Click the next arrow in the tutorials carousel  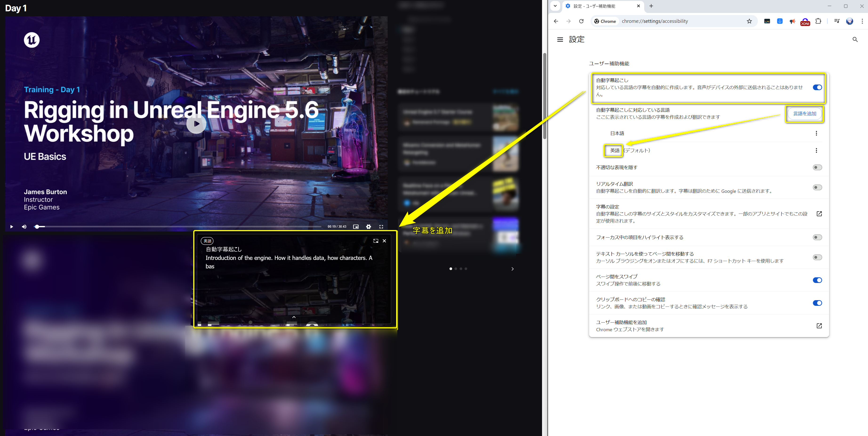513,269
